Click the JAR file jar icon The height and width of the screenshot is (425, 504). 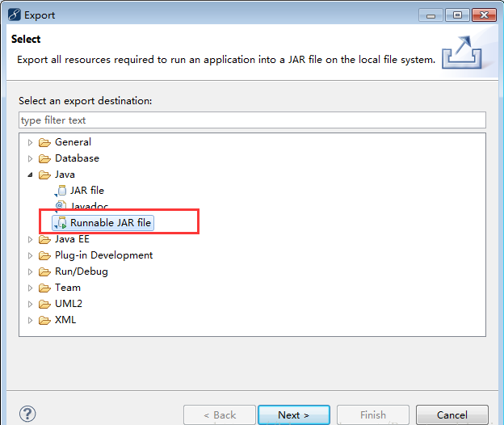tap(61, 191)
